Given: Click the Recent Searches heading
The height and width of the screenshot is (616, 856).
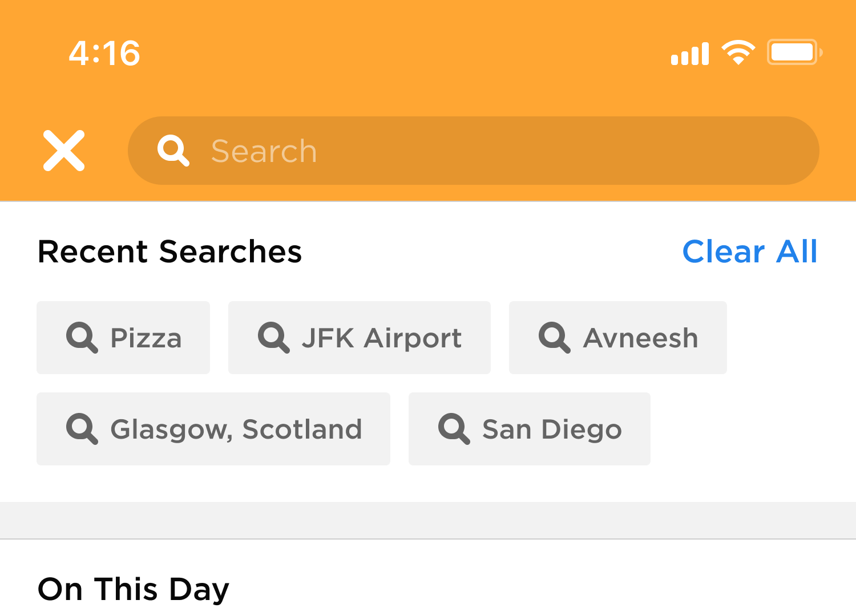Looking at the screenshot, I should click(169, 252).
